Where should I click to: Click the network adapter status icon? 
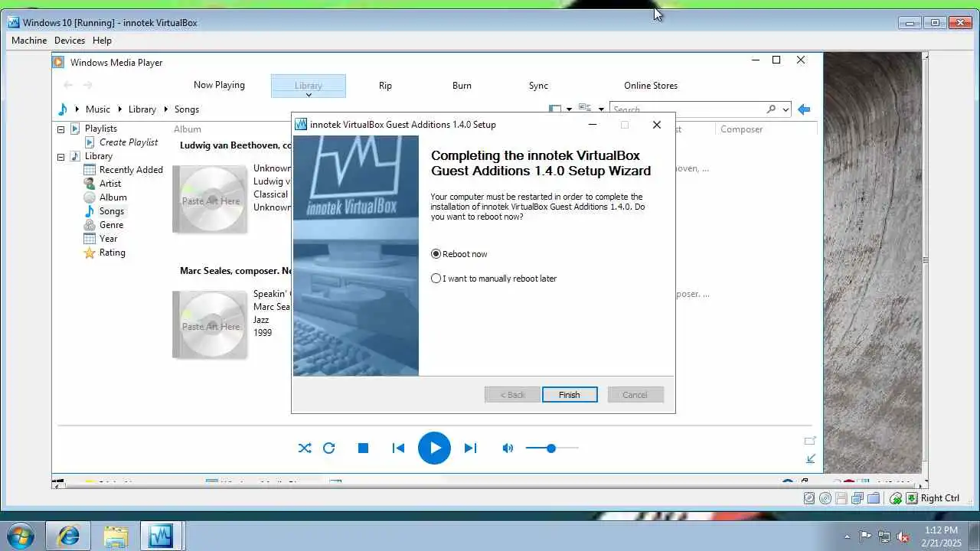[857, 498]
